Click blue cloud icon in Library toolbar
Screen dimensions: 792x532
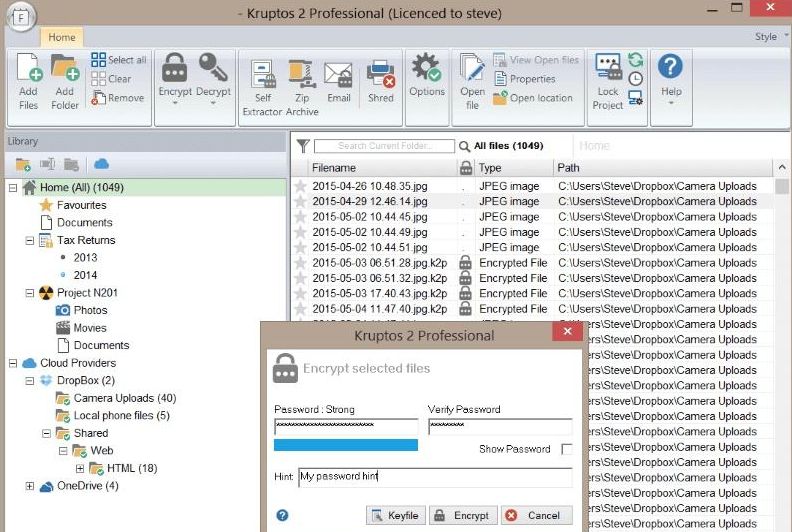click(102, 164)
